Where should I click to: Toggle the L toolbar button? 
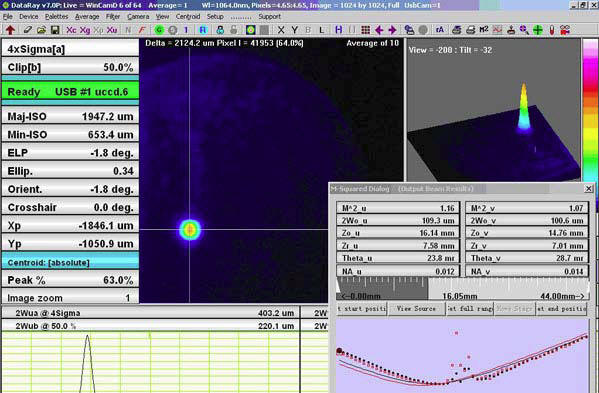point(322,30)
